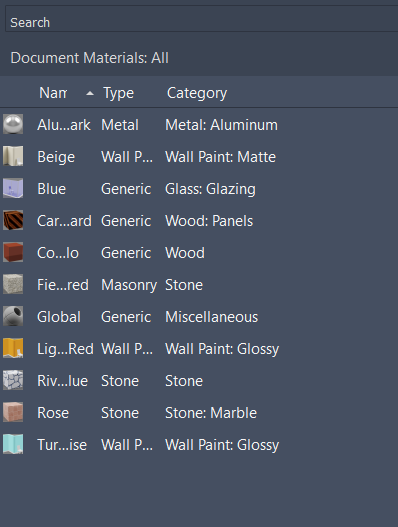Click the striped wood panels thumbnail
This screenshot has width=398, height=527.
(x=13, y=220)
